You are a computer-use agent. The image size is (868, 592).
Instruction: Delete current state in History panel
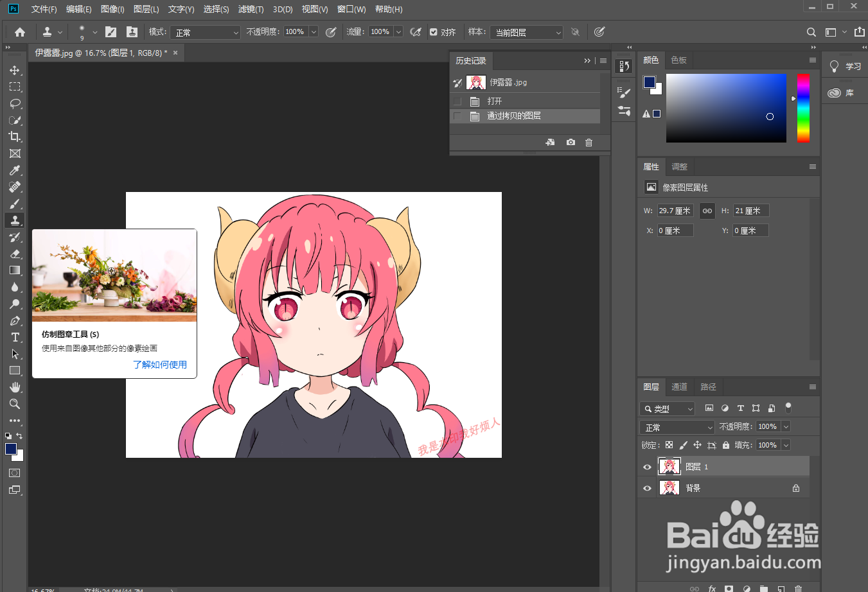(589, 143)
